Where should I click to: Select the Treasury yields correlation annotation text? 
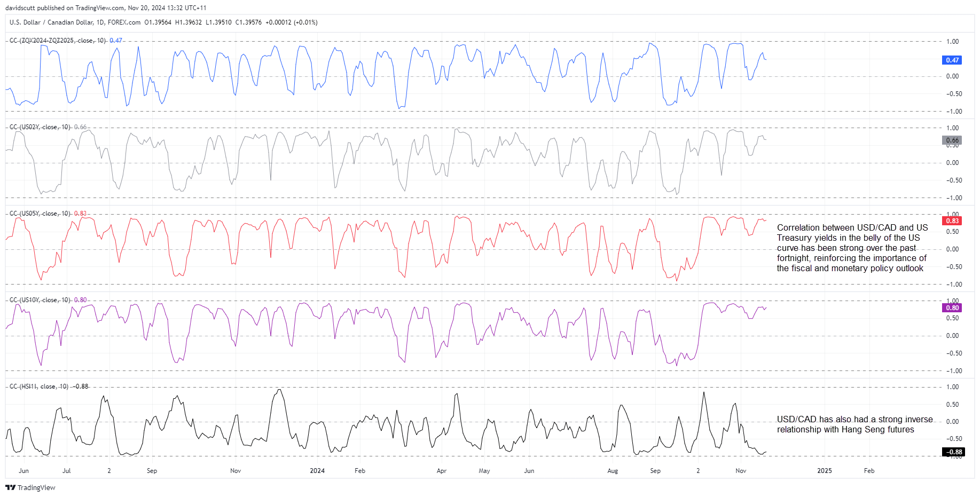(852, 248)
